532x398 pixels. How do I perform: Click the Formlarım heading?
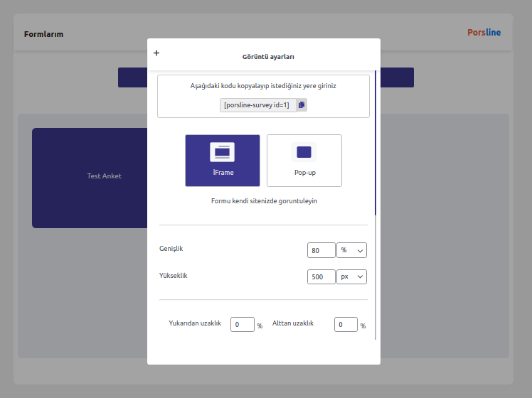click(44, 34)
